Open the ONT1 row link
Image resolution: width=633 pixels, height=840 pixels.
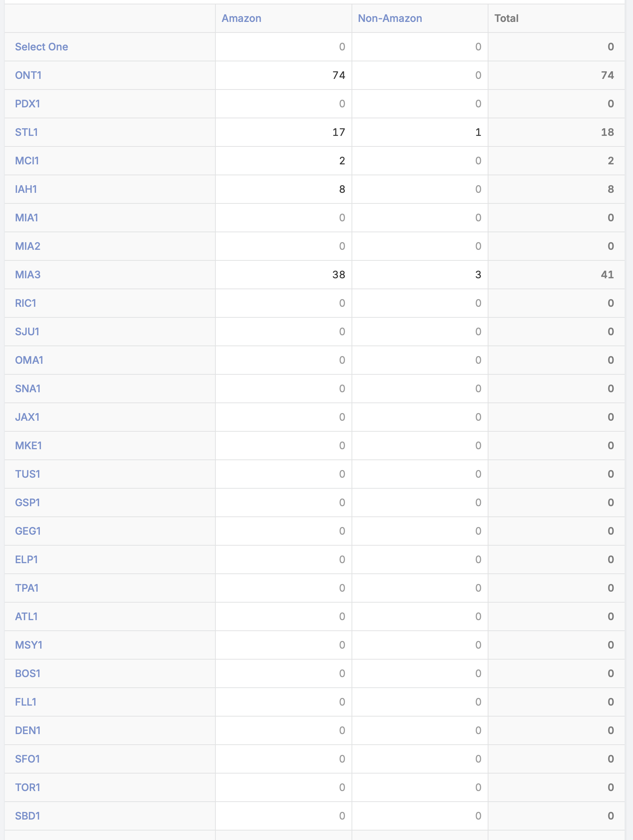(28, 75)
